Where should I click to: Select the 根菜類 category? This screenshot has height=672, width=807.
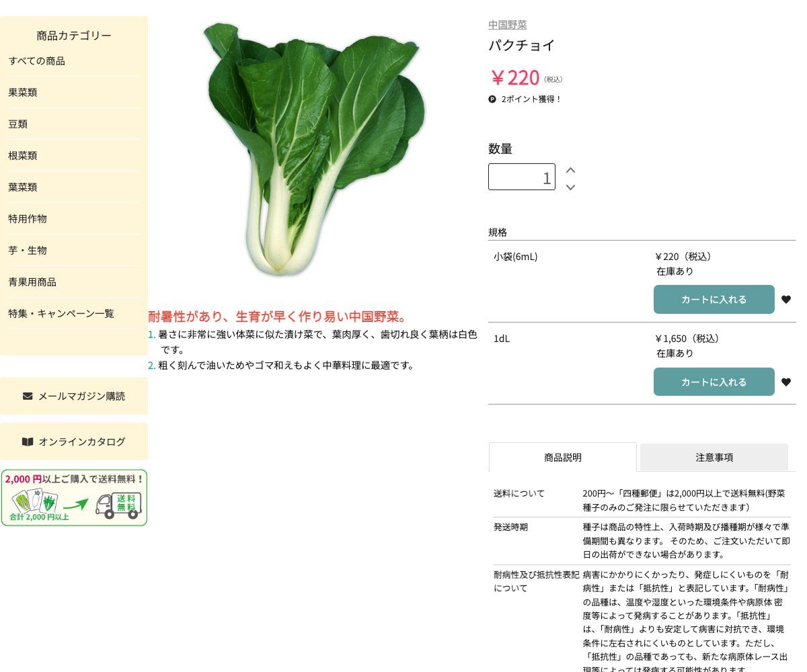(23, 156)
